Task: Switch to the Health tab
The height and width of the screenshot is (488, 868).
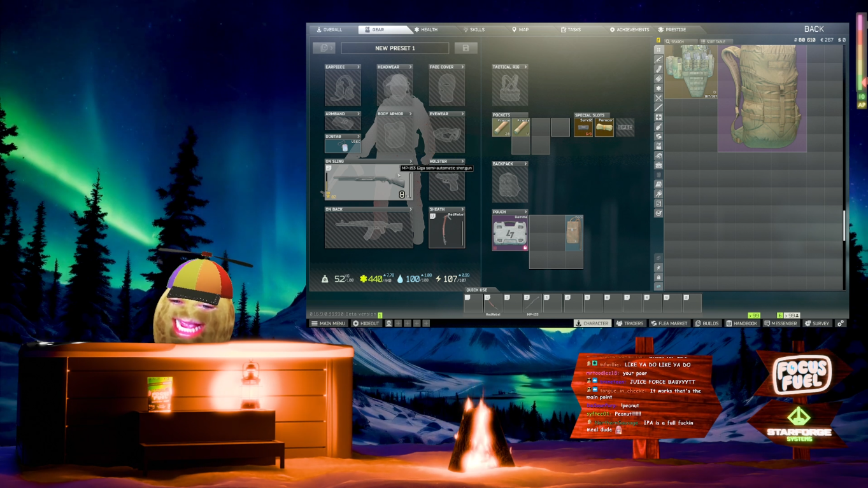Action: click(425, 29)
